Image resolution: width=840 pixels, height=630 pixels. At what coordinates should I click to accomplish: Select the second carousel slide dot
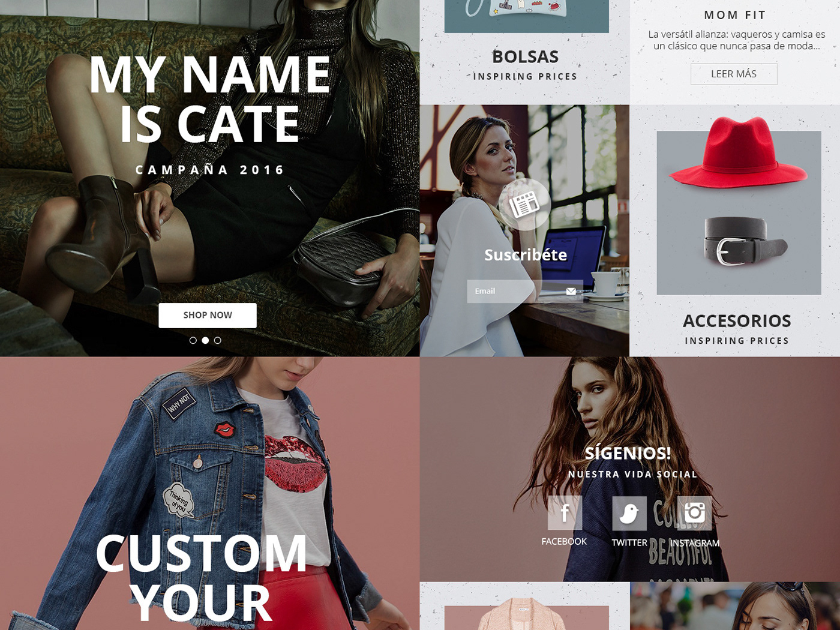point(205,340)
